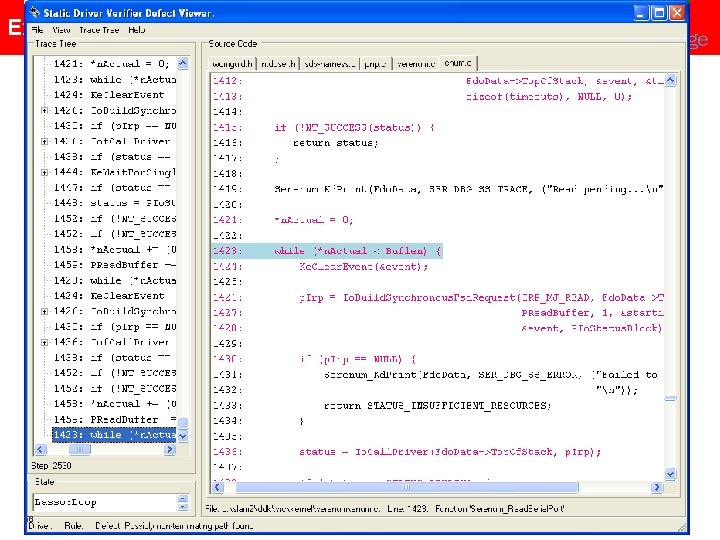Switch to the pnp.c source tab

point(375,64)
